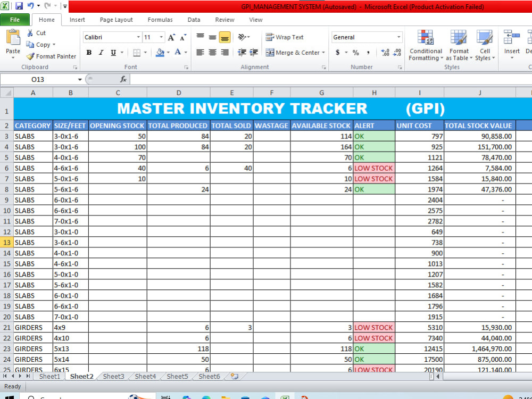The image size is (532, 399).
Task: Decrease decimal places
Action: tap(397, 53)
